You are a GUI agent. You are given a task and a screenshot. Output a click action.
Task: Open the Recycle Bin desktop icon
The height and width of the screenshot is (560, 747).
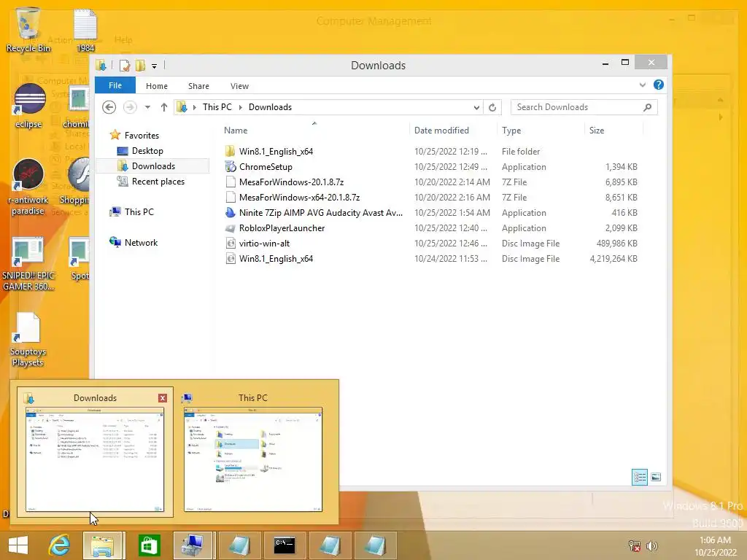[x=28, y=29]
